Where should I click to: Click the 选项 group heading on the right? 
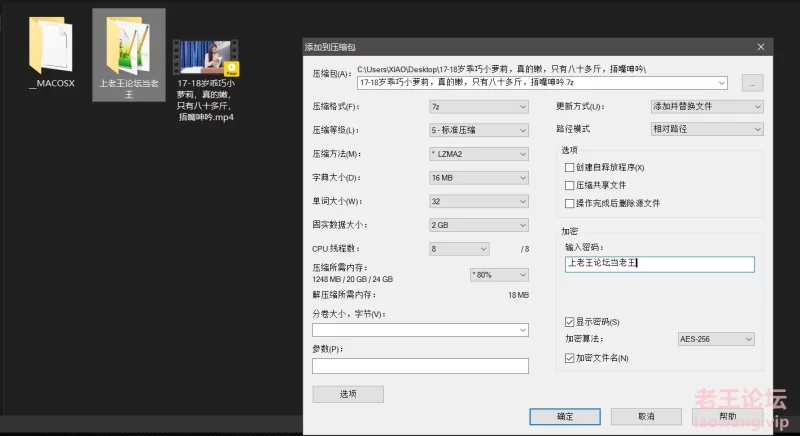pyautogui.click(x=569, y=150)
